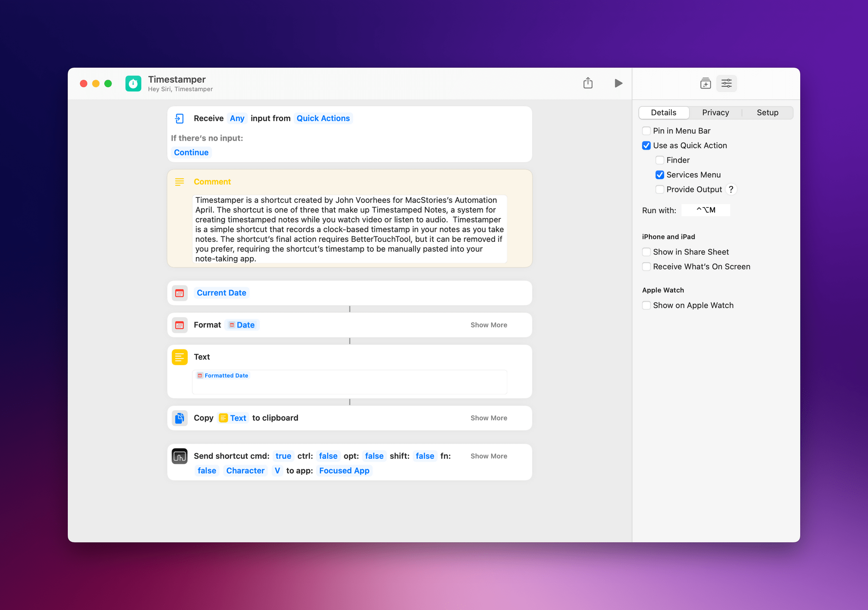The height and width of the screenshot is (610, 868).
Task: Click the Timestamper title text
Action: (177, 80)
